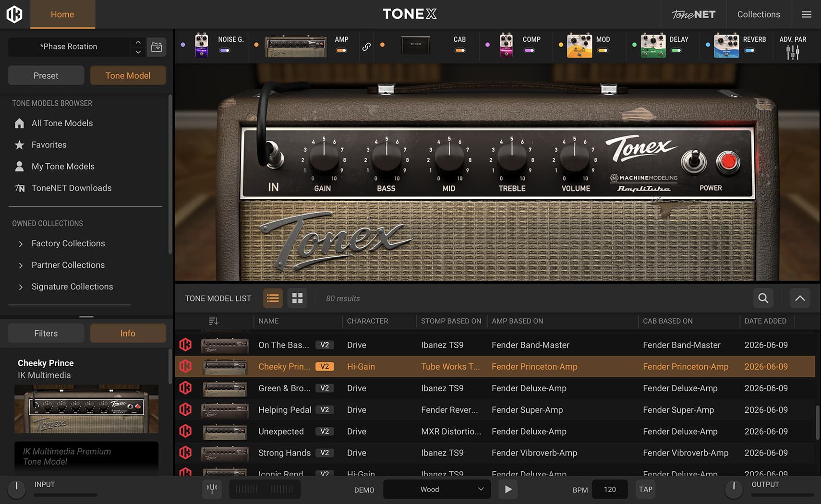Toggle the DELAY on/off switch
Image resolution: width=821 pixels, height=504 pixels.
tap(676, 50)
